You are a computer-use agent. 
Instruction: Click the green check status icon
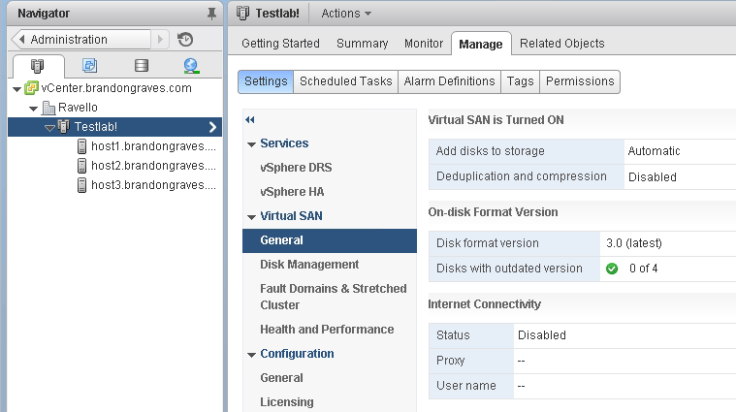612,268
